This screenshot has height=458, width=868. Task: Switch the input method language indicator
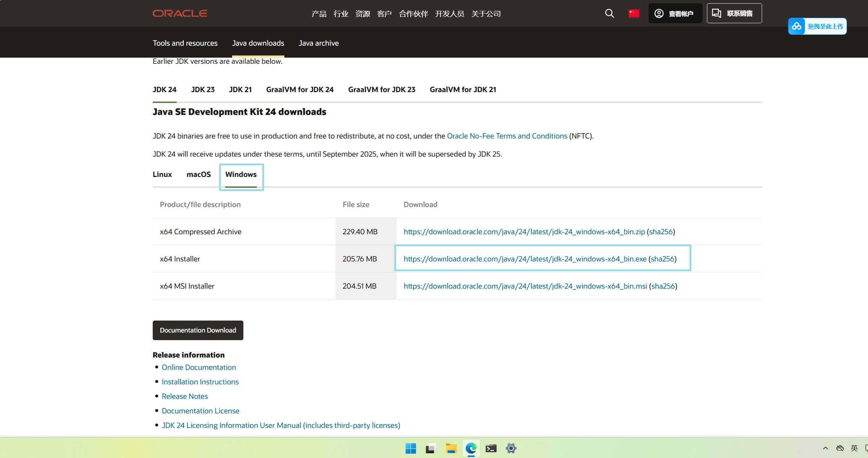coord(854,448)
